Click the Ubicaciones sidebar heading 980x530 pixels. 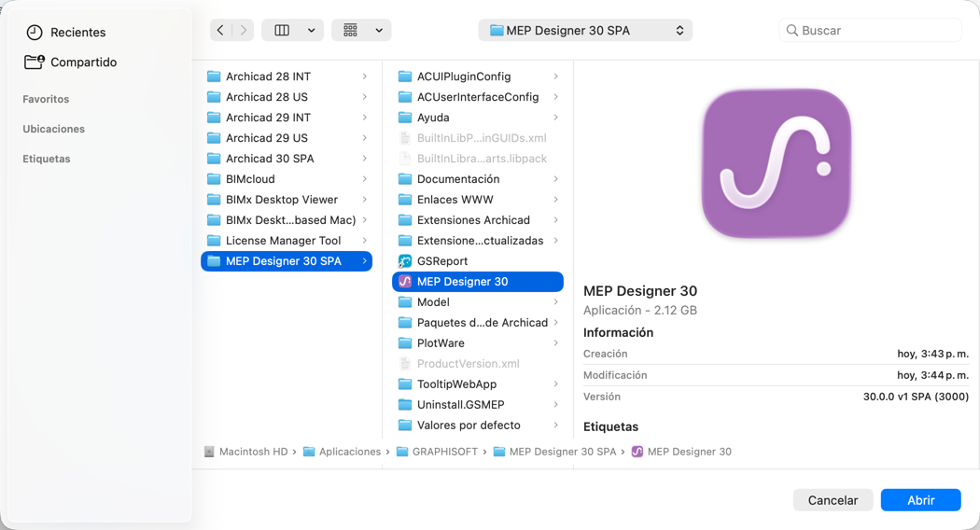click(54, 129)
